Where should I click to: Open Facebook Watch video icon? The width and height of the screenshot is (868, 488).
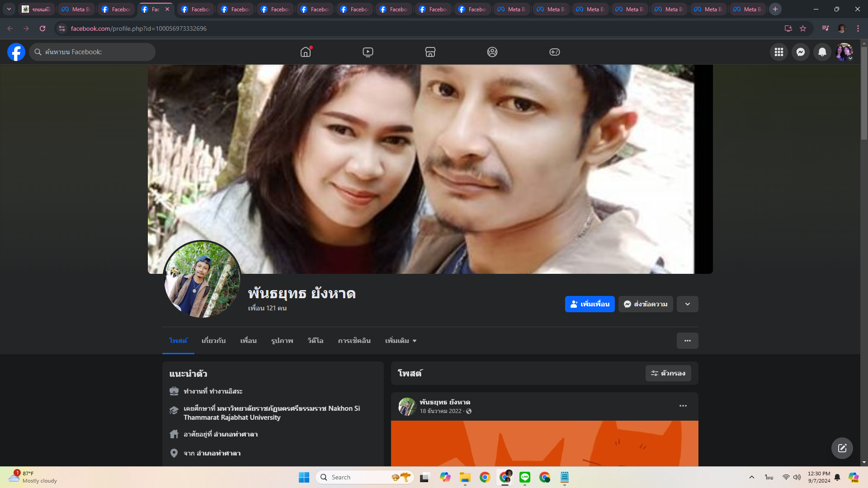coord(368,52)
